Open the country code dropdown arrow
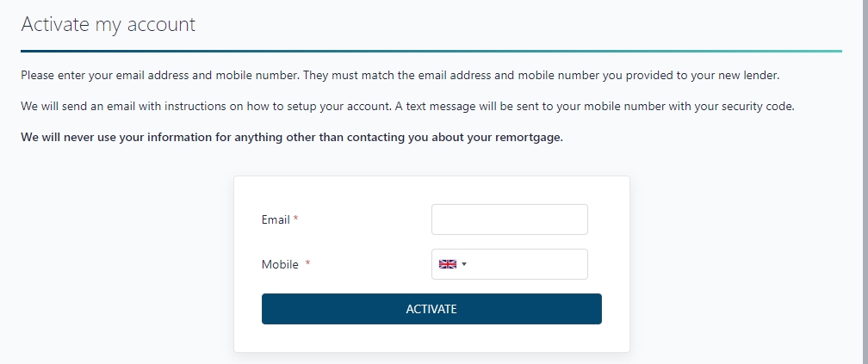This screenshot has height=364, width=868. 464,264
